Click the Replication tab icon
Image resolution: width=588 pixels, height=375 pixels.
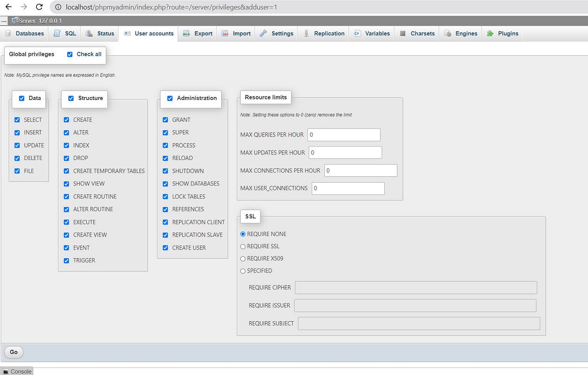306,34
